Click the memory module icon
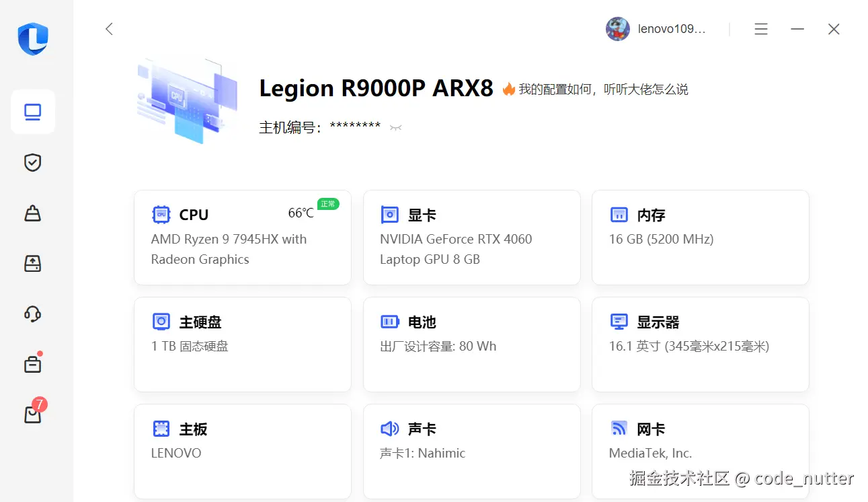868x502 pixels. [x=619, y=215]
